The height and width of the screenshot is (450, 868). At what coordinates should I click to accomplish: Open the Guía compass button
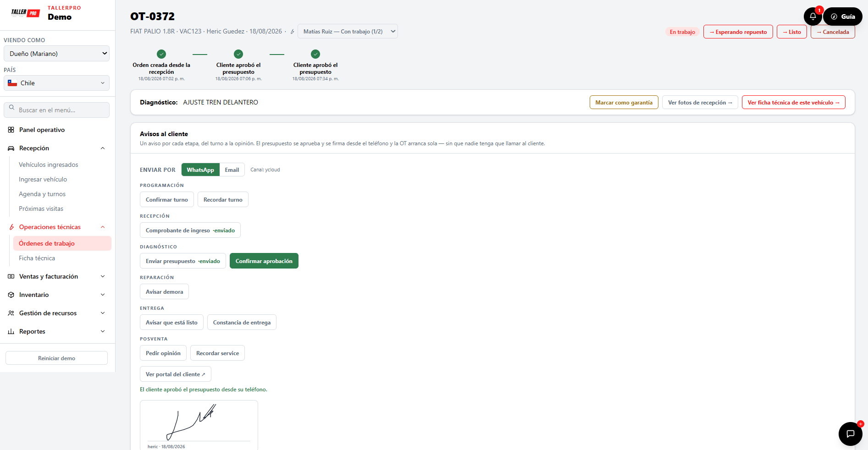pos(843,16)
